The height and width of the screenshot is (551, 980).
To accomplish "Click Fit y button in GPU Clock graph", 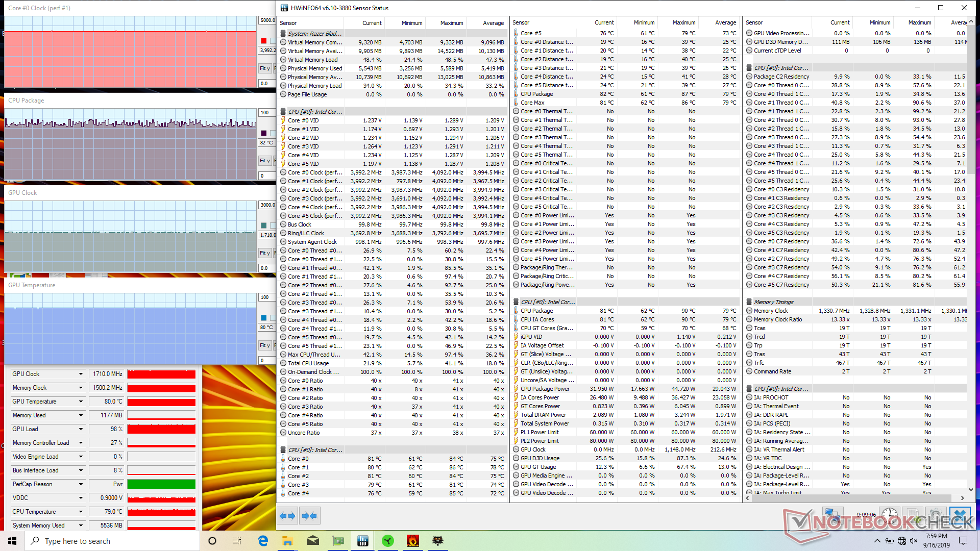I will (264, 253).
